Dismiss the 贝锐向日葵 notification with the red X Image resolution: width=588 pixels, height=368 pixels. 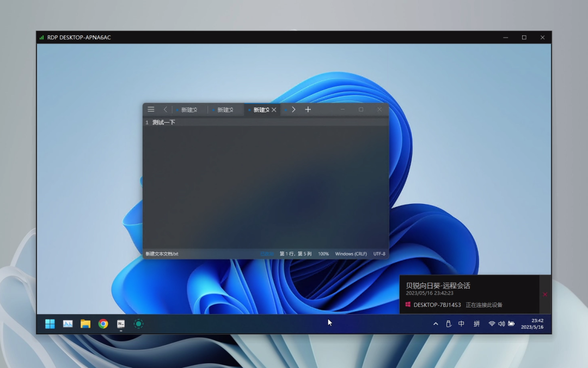coord(545,294)
